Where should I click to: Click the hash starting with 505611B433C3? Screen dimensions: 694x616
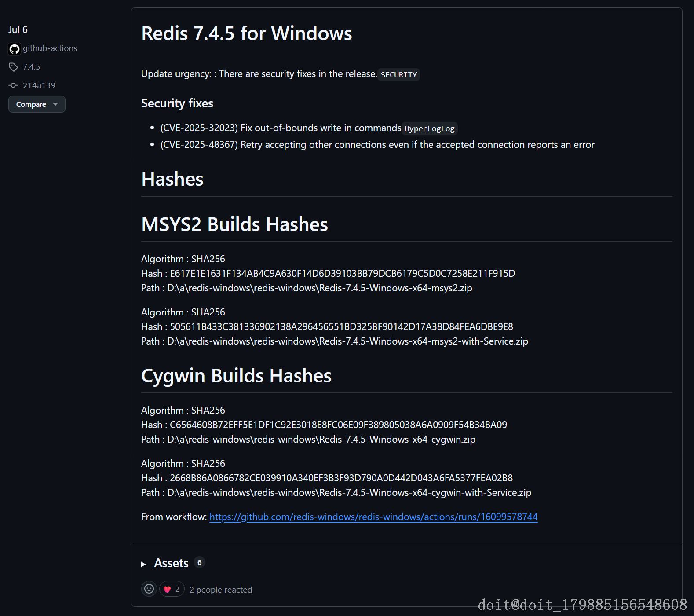click(x=342, y=327)
